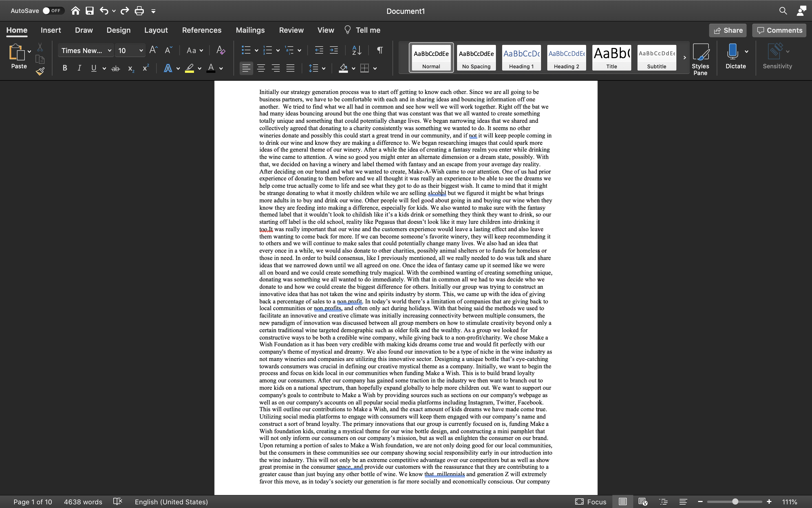Print the document via printer icon
This screenshot has height=508, width=812.
pyautogui.click(x=139, y=11)
